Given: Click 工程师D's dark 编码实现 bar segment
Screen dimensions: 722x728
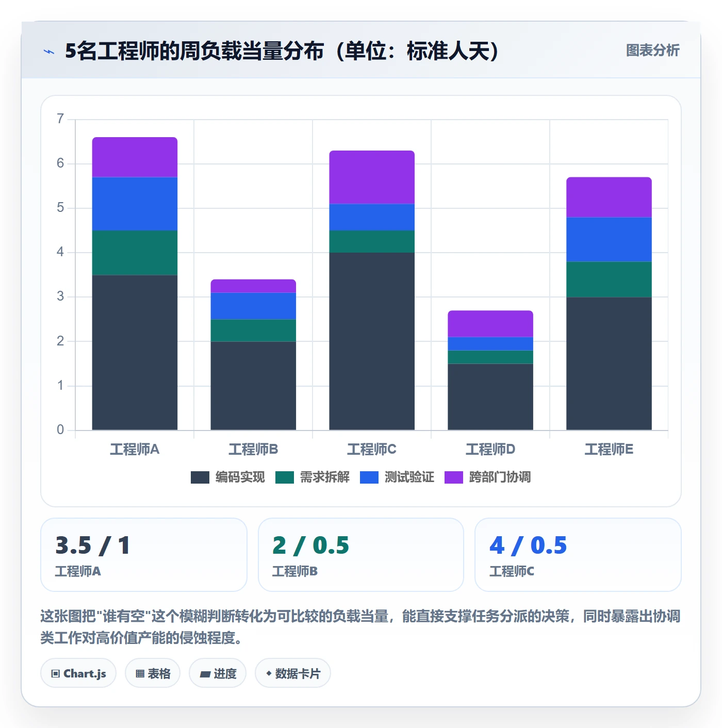Looking at the screenshot, I should point(490,397).
